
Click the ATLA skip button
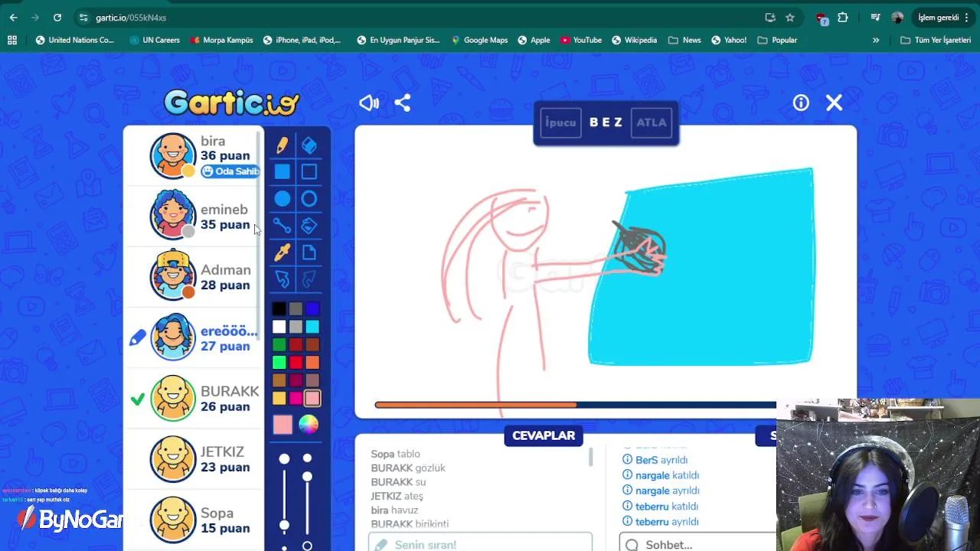coord(652,122)
